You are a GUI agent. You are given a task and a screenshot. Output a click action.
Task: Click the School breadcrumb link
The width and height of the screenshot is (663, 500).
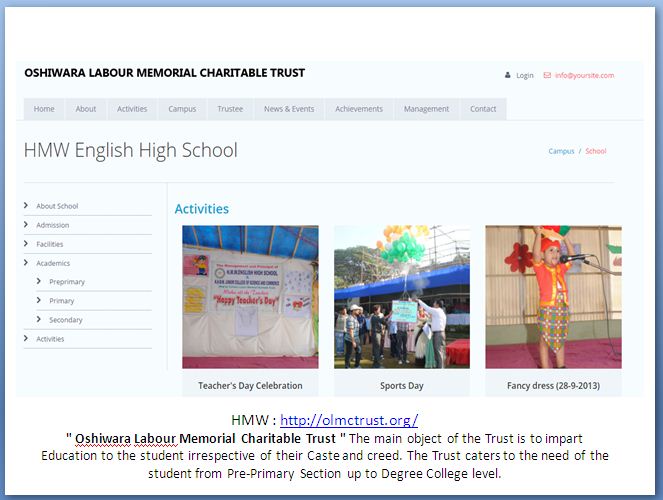[596, 151]
